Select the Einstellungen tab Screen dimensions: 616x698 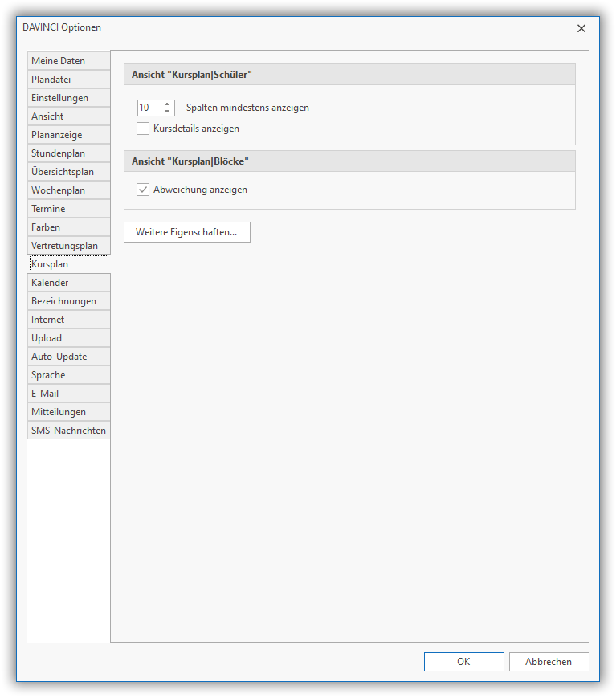(68, 98)
